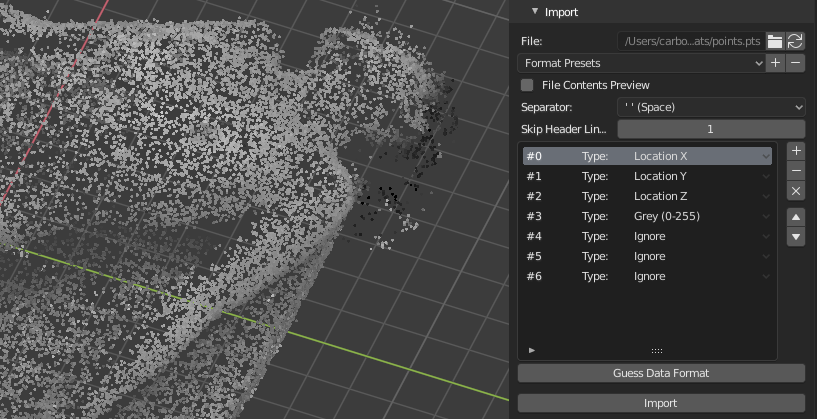This screenshot has width=817, height=419.
Task: Open the file browser folder icon
Action: click(775, 41)
